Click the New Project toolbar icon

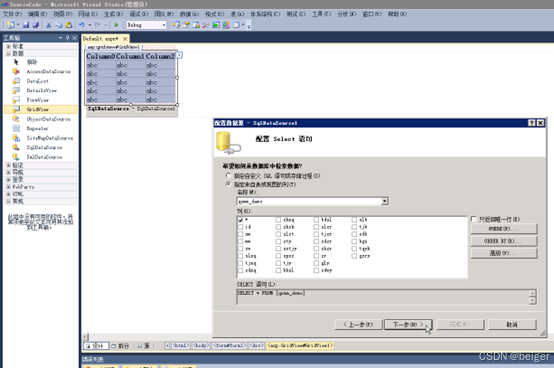point(11,25)
